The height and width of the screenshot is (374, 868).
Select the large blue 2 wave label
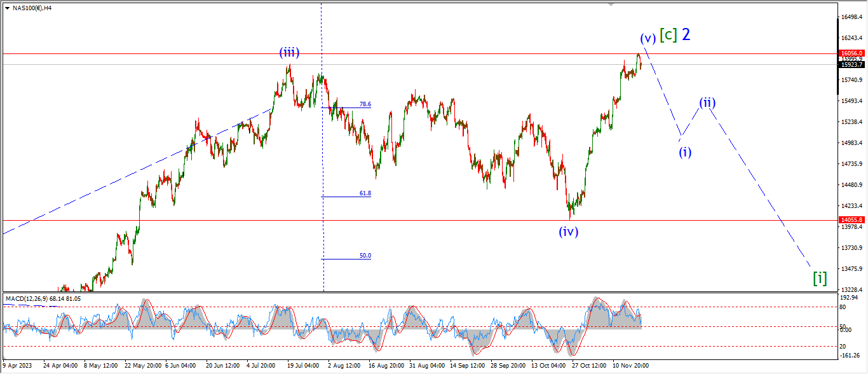tap(686, 34)
